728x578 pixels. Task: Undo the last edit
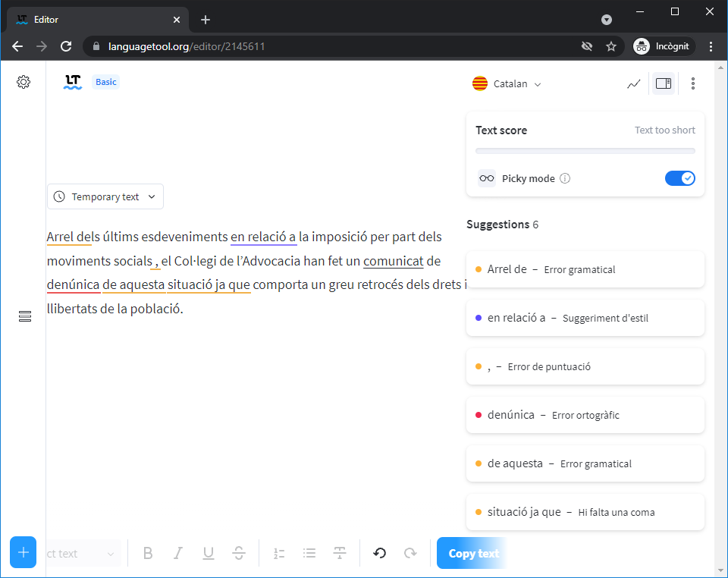coord(380,553)
